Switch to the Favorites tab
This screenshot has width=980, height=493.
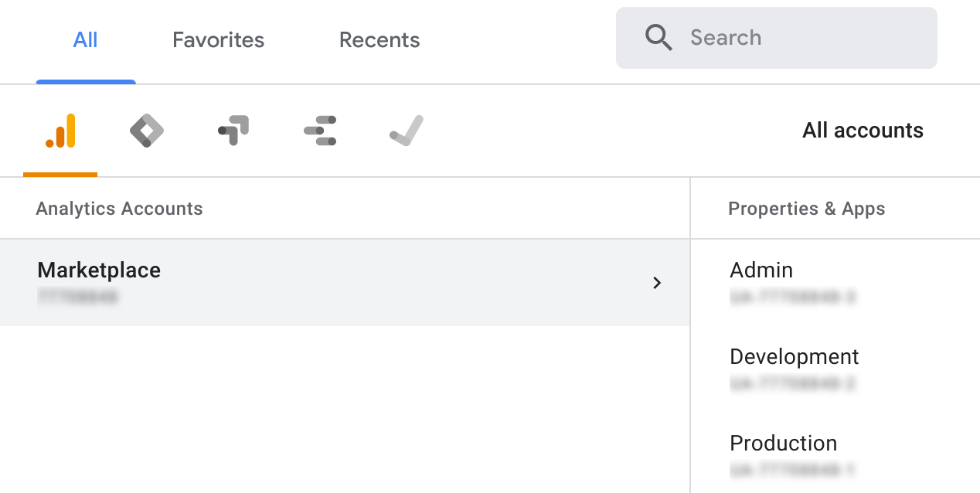[x=219, y=40]
